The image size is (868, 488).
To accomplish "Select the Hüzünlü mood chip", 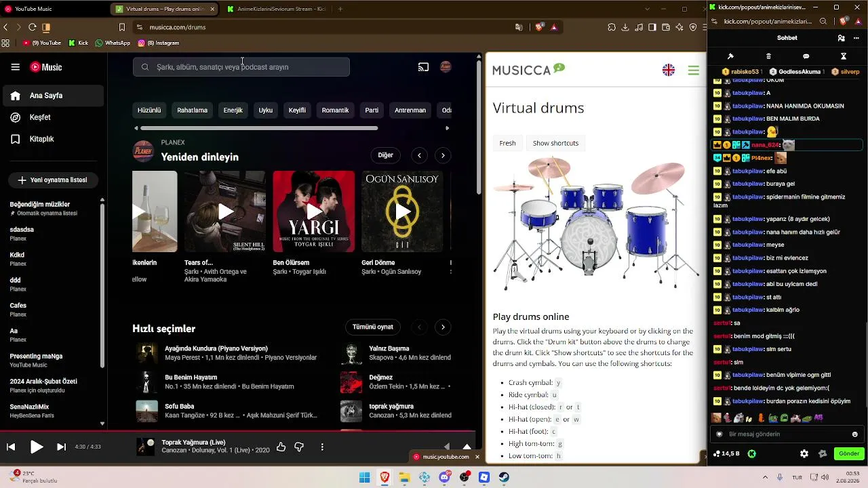I will pyautogui.click(x=149, y=110).
